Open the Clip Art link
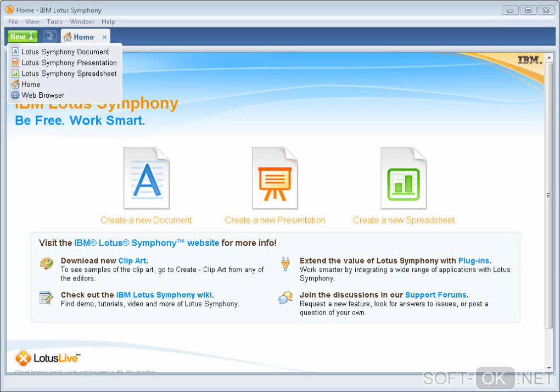Screen dimensions: 560x392 click(x=132, y=261)
